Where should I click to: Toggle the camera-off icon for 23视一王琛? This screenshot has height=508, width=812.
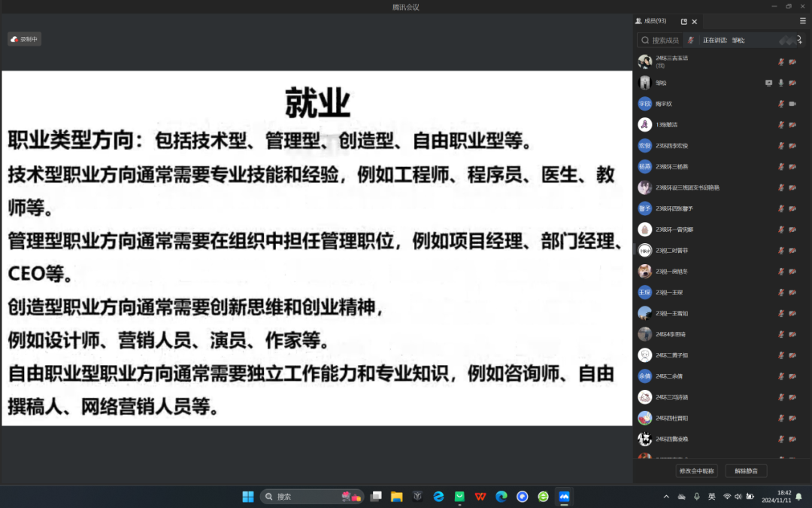[x=792, y=292]
